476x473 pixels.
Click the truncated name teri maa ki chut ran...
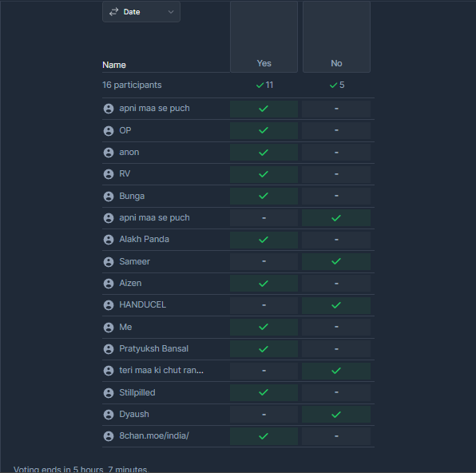pos(161,370)
